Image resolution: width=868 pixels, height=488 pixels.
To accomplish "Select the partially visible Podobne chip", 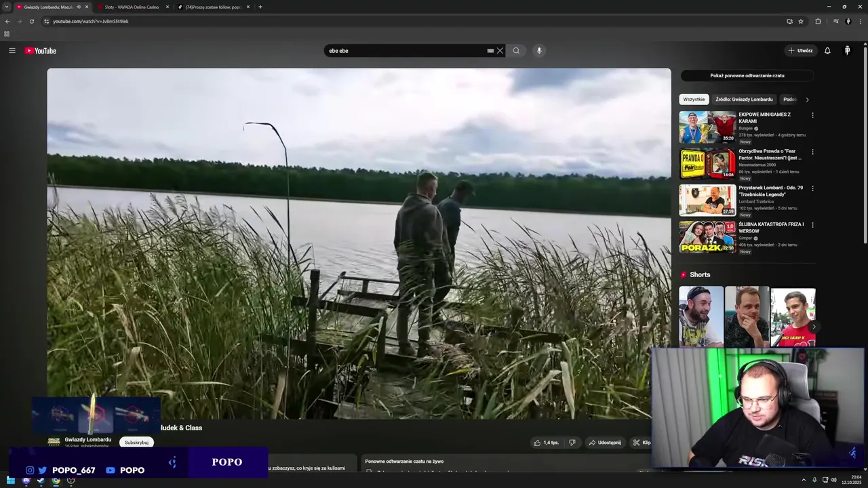I will [x=790, y=100].
